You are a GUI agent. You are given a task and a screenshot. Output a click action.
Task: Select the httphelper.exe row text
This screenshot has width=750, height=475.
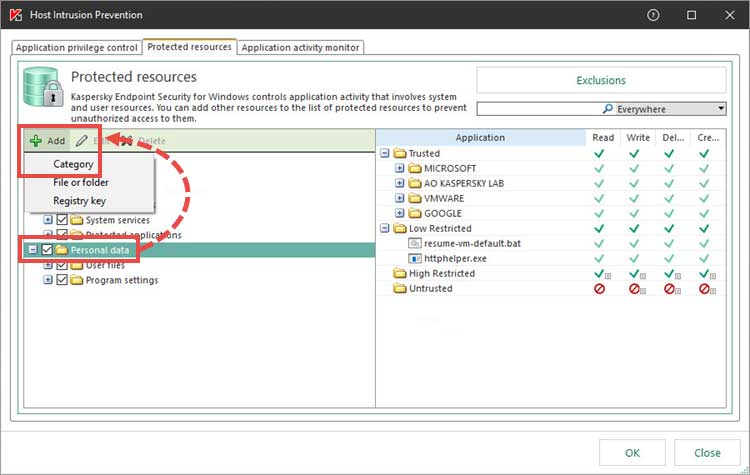point(455,259)
